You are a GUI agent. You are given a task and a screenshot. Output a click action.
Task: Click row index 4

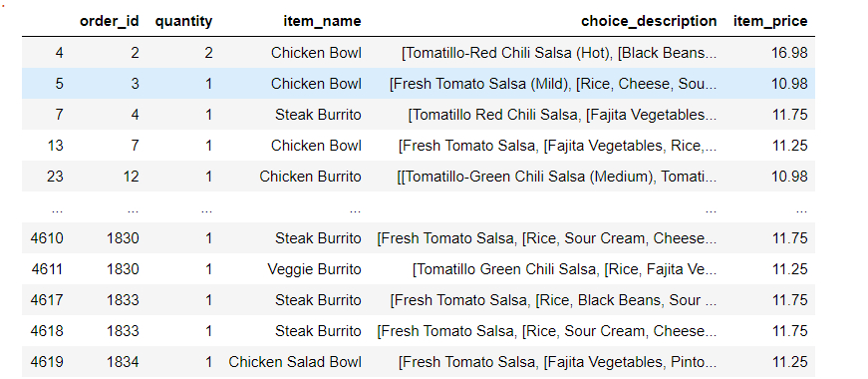click(59, 53)
